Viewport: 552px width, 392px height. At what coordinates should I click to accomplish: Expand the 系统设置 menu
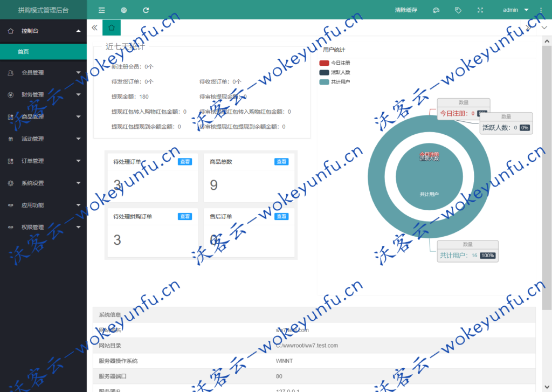pyautogui.click(x=43, y=183)
